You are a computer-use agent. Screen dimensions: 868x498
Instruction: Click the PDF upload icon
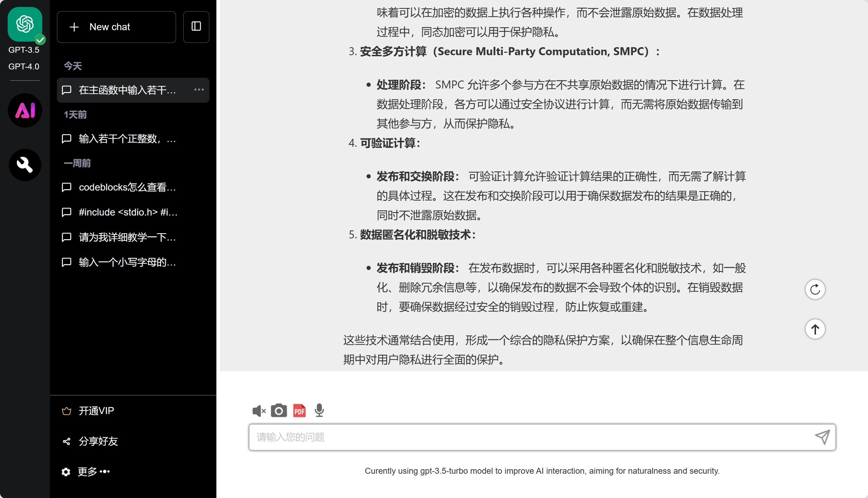coord(299,411)
